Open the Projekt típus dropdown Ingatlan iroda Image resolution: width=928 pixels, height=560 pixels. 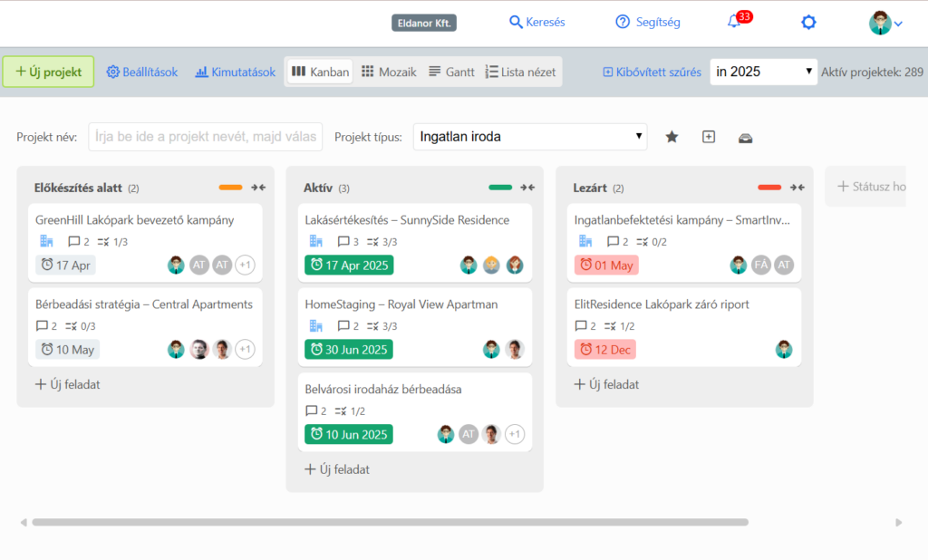[x=530, y=137]
